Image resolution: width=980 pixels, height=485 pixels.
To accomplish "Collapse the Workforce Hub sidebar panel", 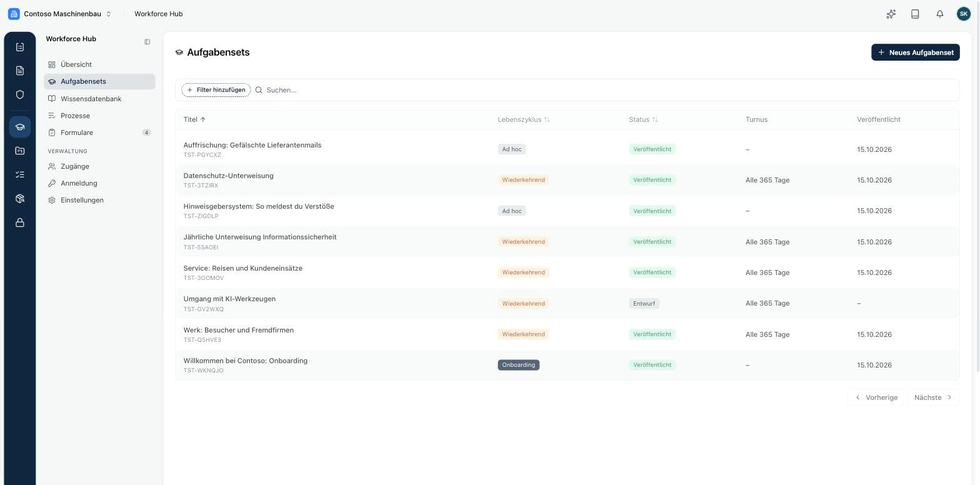I will [147, 42].
